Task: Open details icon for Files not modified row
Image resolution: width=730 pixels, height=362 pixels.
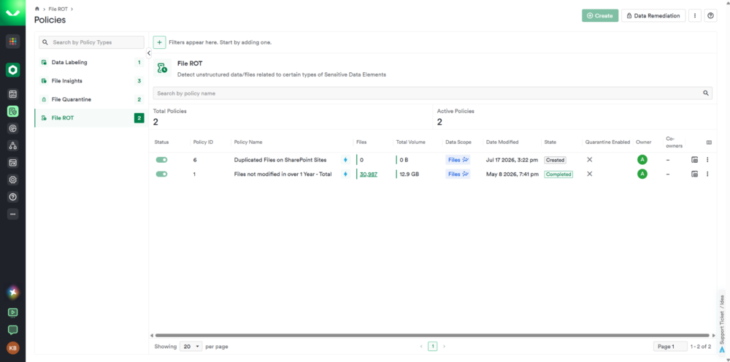Action: (x=694, y=174)
